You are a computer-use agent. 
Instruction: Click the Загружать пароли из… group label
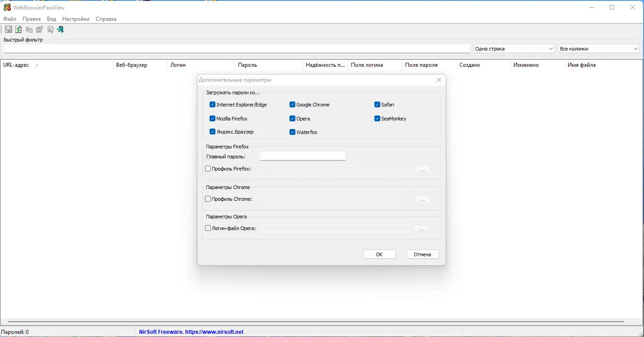tap(233, 92)
